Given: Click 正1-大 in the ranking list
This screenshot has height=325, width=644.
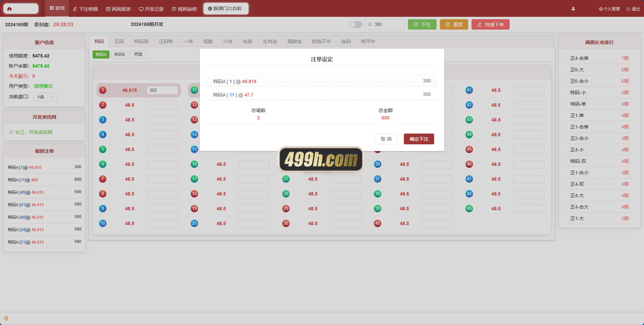Looking at the screenshot, I should (x=600, y=218).
